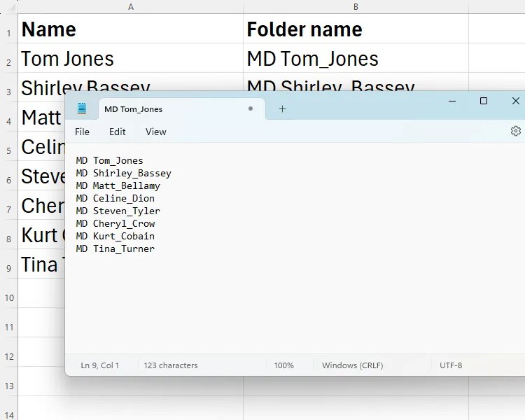
Task: Select row 14 header in the spreadsheet
Action: tap(8, 409)
